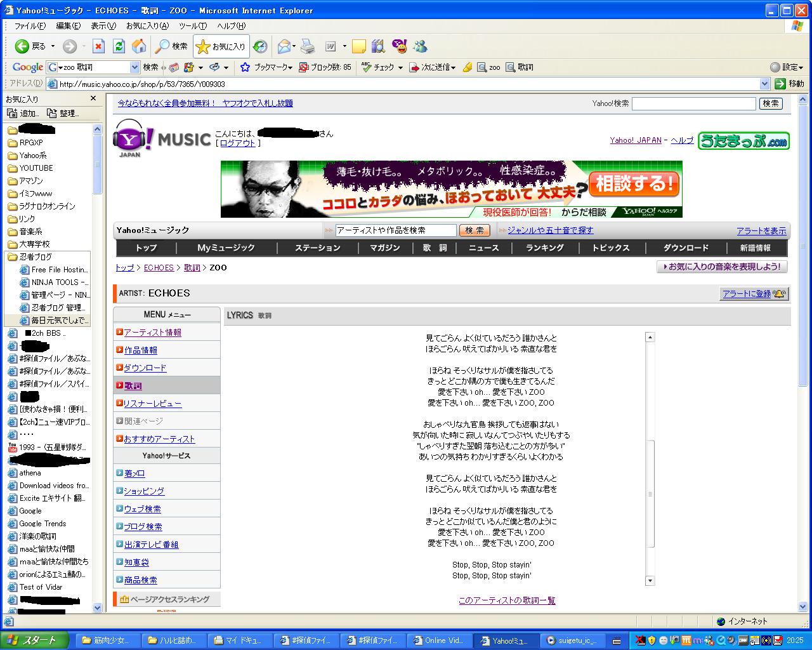Launch the Yahoo Messenger smiley icon
Viewport: 812px width, 650px height.
point(399,46)
